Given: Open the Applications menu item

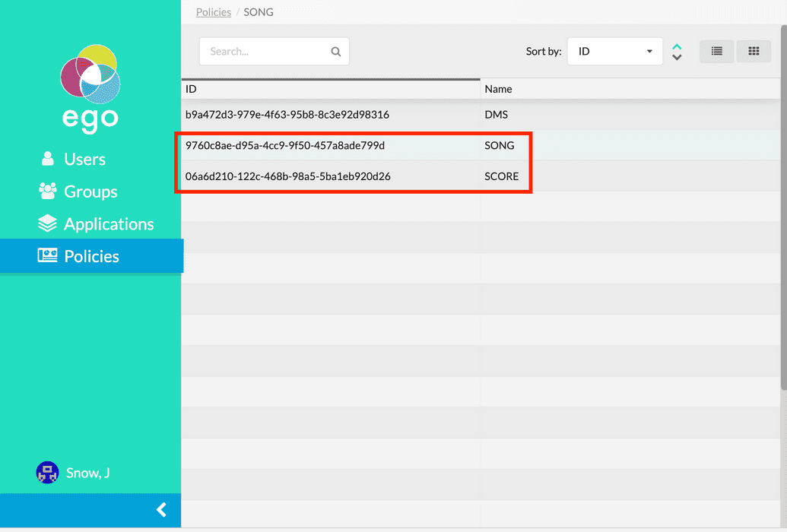Looking at the screenshot, I should (109, 224).
